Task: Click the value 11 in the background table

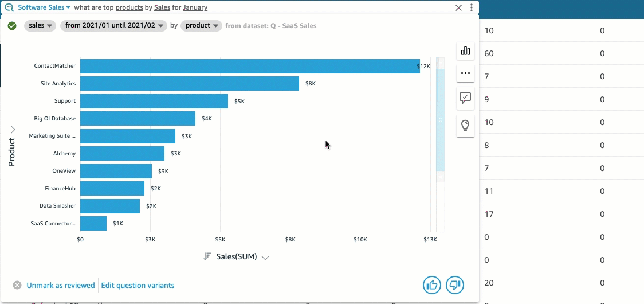Action: [x=489, y=191]
